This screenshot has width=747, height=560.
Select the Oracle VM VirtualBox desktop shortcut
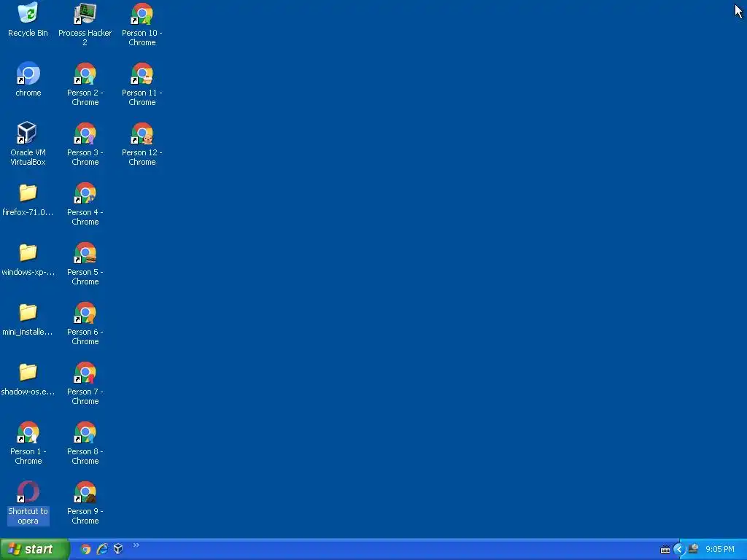(x=28, y=144)
